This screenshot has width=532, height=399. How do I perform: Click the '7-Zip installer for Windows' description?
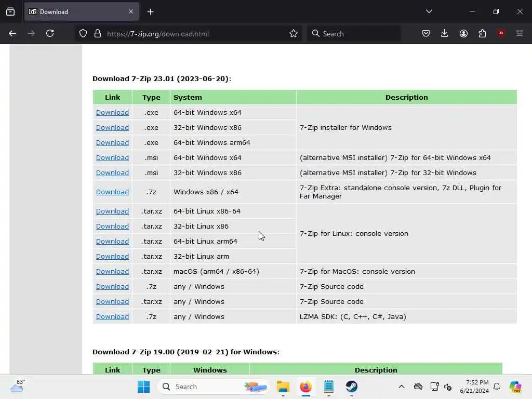pyautogui.click(x=345, y=128)
